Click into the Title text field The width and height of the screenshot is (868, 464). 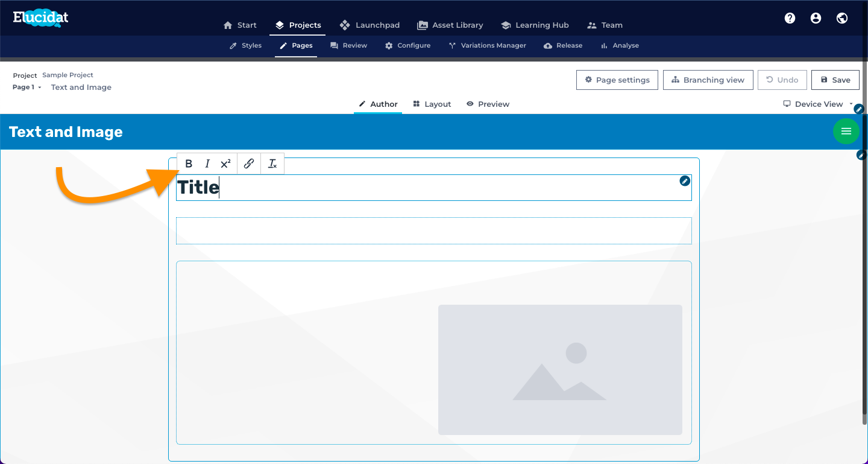[433, 188]
